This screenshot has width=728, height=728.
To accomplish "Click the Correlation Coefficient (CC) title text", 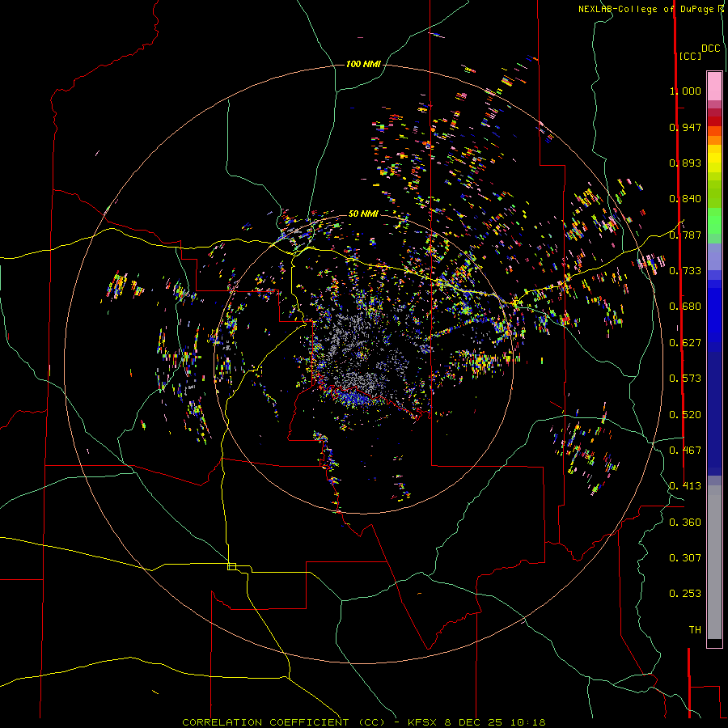I will pos(284,722).
